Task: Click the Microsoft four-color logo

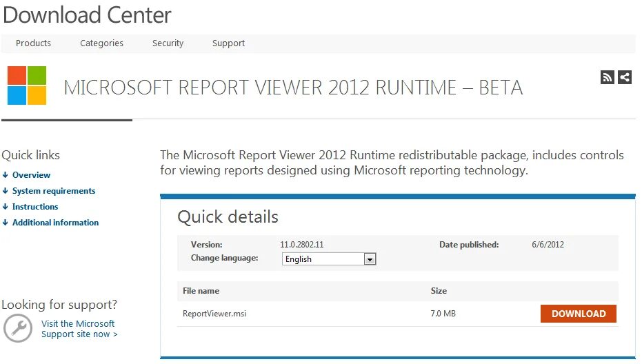Action: (x=27, y=85)
